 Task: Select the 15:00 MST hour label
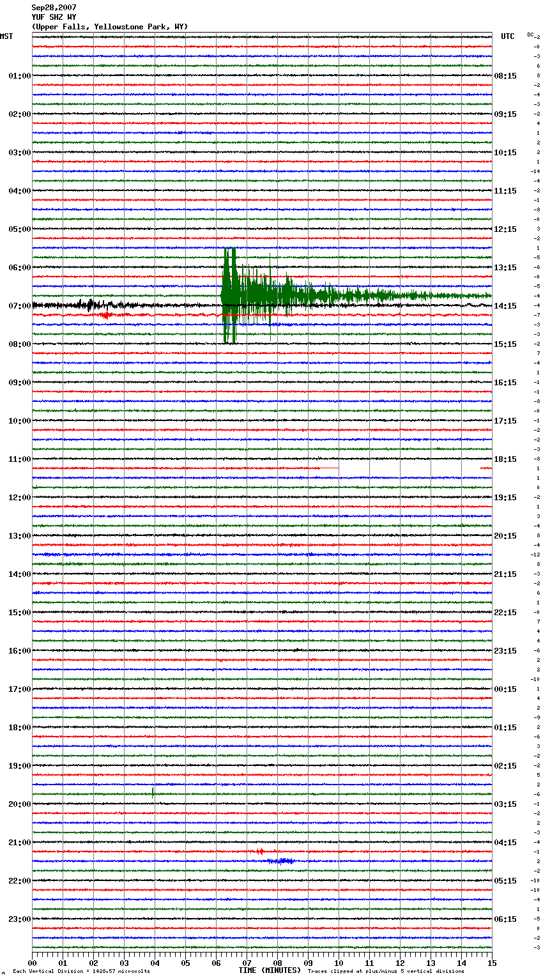click(20, 613)
